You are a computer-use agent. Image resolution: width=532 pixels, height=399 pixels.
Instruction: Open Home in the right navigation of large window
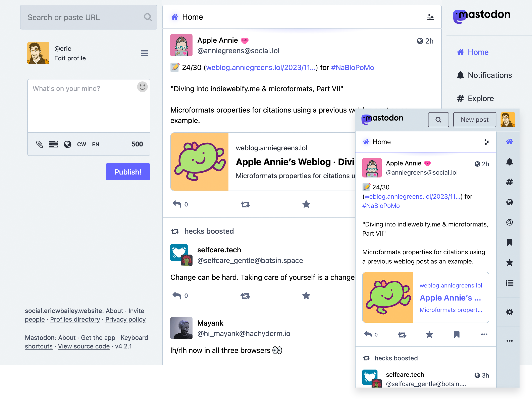[473, 52]
